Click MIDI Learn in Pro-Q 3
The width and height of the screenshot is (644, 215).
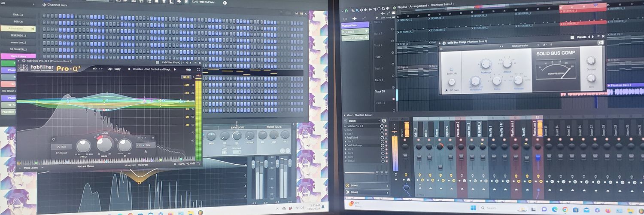[x=30, y=168]
